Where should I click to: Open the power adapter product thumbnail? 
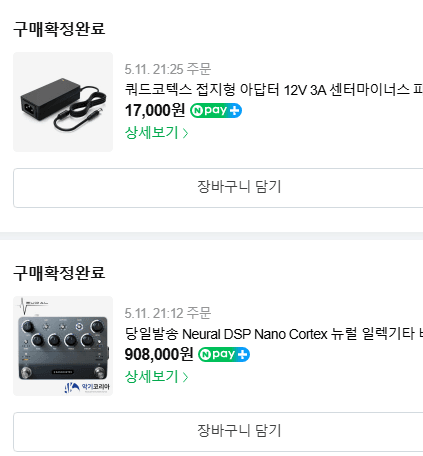(63, 102)
